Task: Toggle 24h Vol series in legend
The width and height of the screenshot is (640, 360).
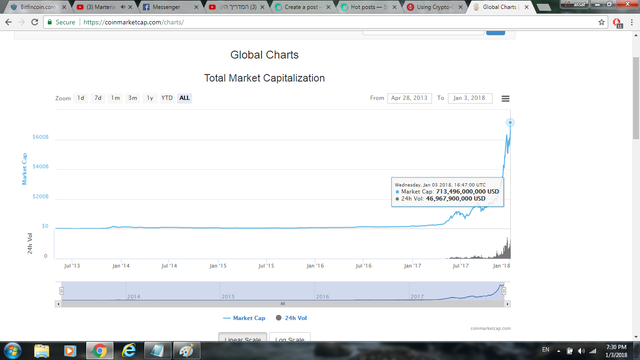Action: point(291,318)
